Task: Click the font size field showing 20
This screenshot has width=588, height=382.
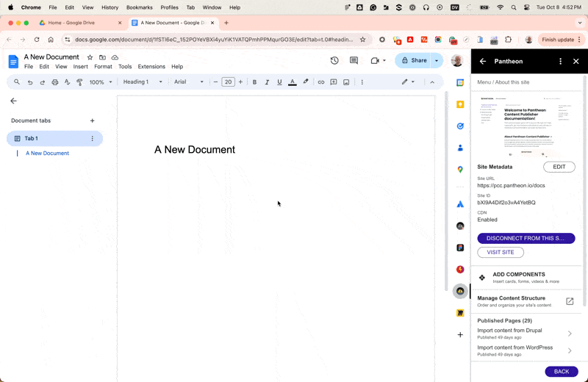Action: (x=228, y=82)
